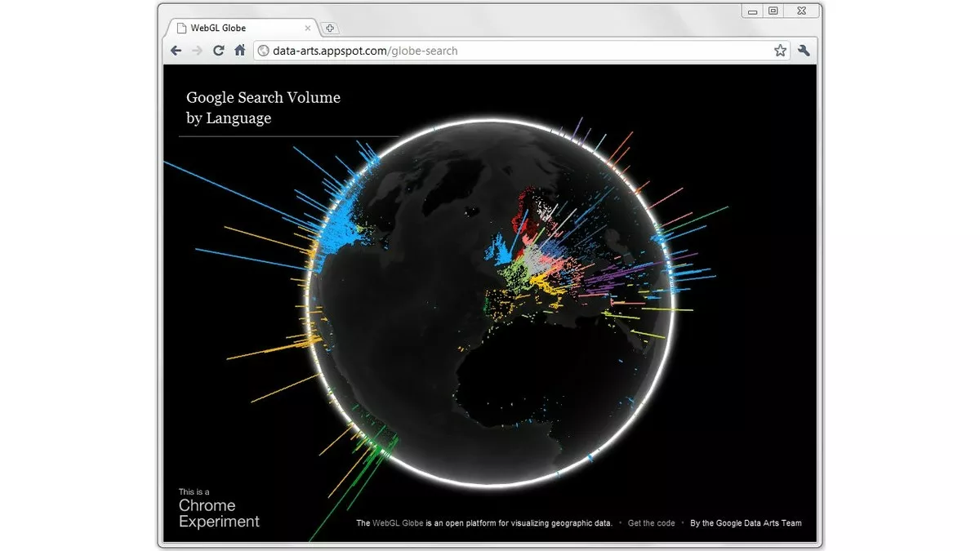This screenshot has height=551, width=980.
Task: Reload the WebGL Globe page
Action: (217, 50)
